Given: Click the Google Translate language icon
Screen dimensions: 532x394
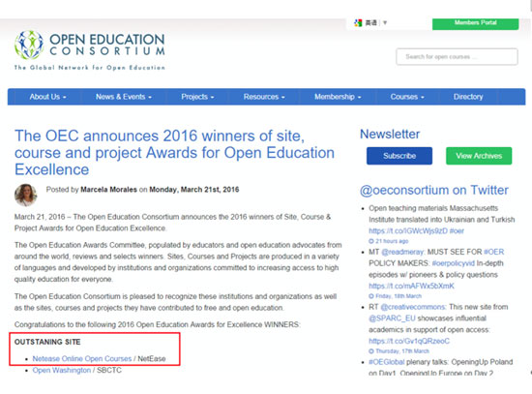Looking at the screenshot, I should [x=358, y=23].
